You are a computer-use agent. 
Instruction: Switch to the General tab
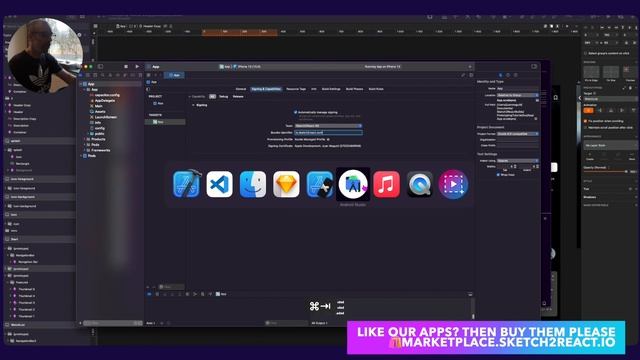241,89
